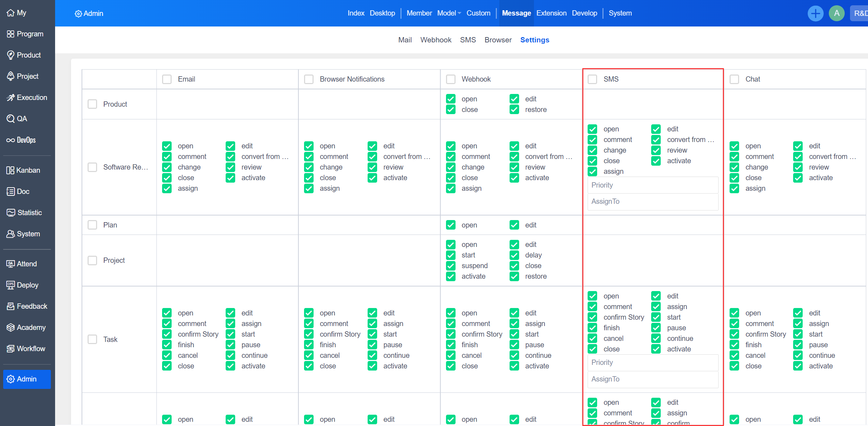This screenshot has width=868, height=426.
Task: Open the Workflow sidebar icon
Action: [11, 349]
